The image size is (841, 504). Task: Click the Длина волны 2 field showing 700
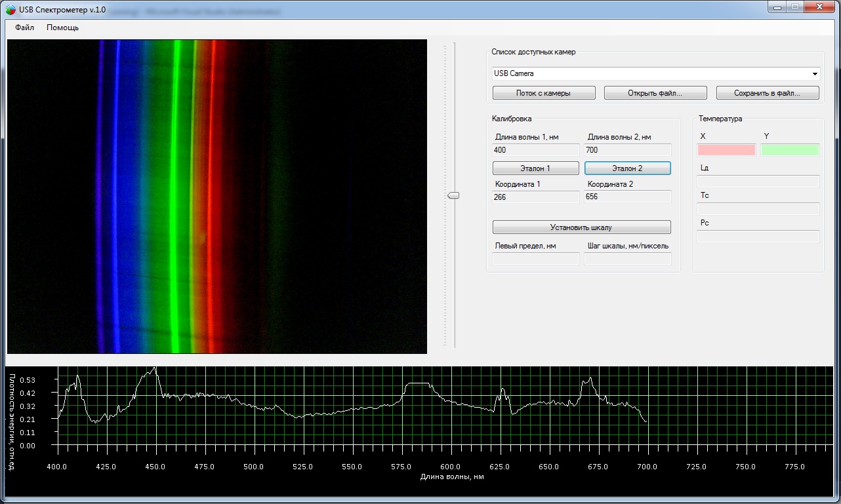[x=628, y=150]
